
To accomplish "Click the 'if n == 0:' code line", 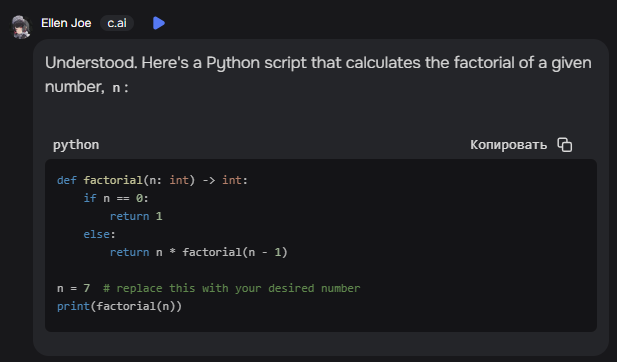I will click(116, 198).
